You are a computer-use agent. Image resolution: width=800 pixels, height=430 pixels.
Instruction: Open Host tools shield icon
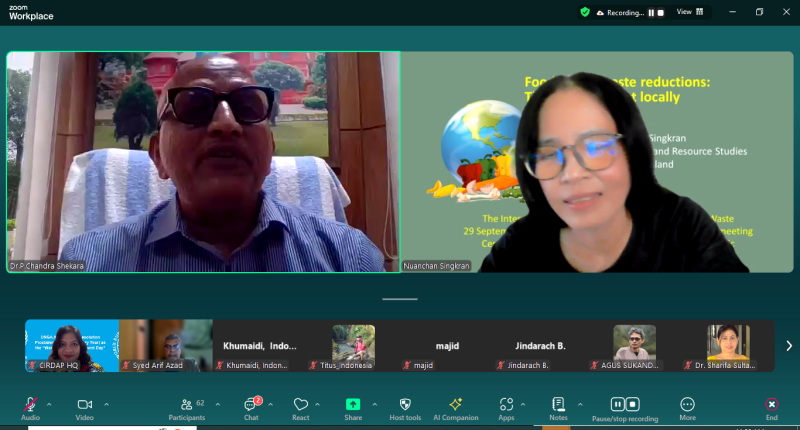pos(405,405)
